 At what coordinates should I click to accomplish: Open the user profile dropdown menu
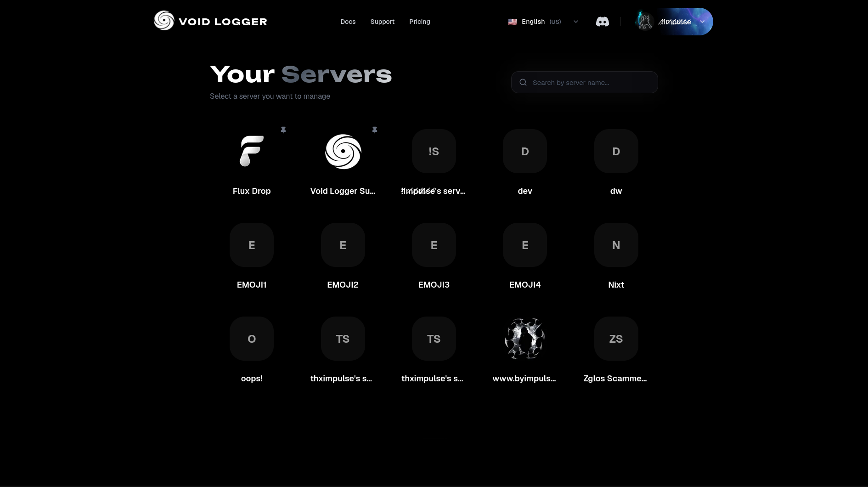point(673,22)
